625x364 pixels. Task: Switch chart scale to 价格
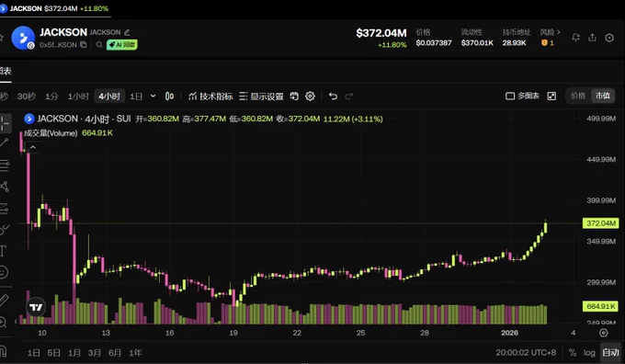[x=578, y=96]
